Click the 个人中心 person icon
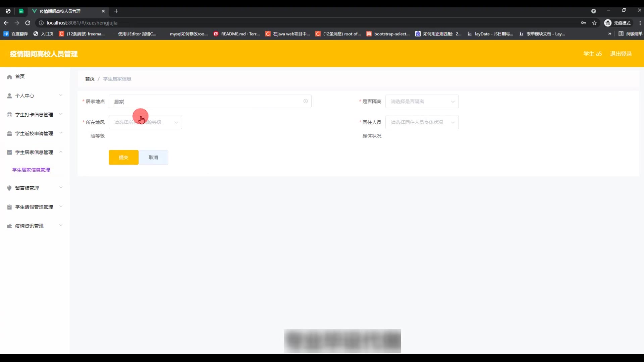The height and width of the screenshot is (362, 644). pos(9,96)
